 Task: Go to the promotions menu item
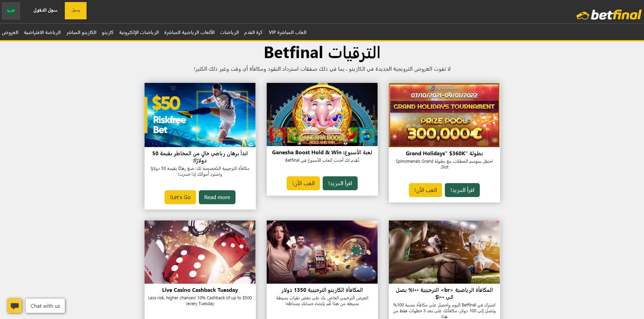(10, 32)
